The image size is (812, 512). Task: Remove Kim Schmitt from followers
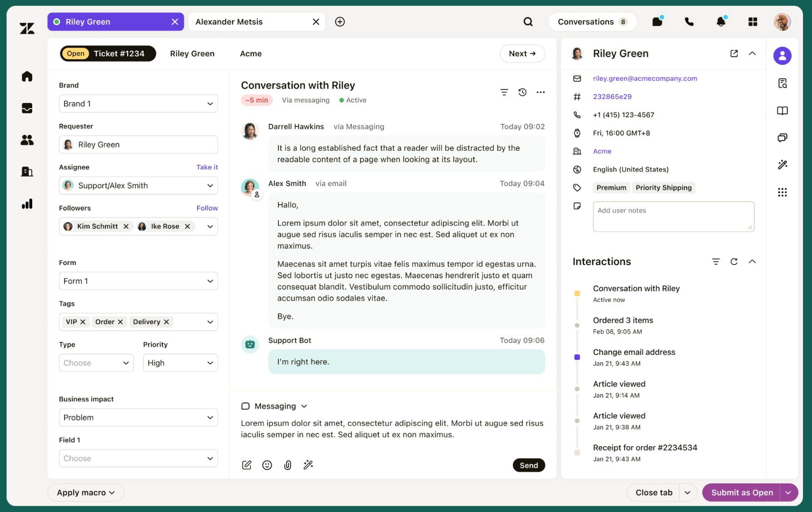pyautogui.click(x=126, y=226)
